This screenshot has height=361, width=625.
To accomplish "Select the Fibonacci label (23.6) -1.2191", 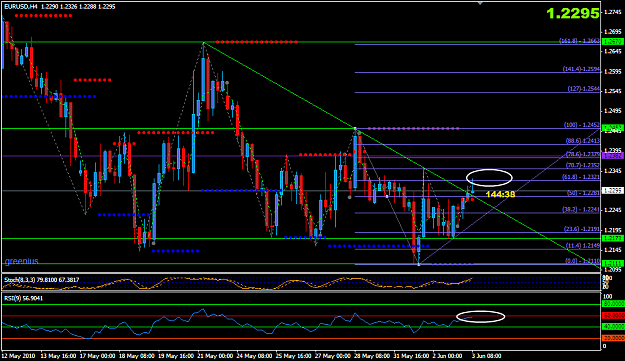I will [x=582, y=229].
